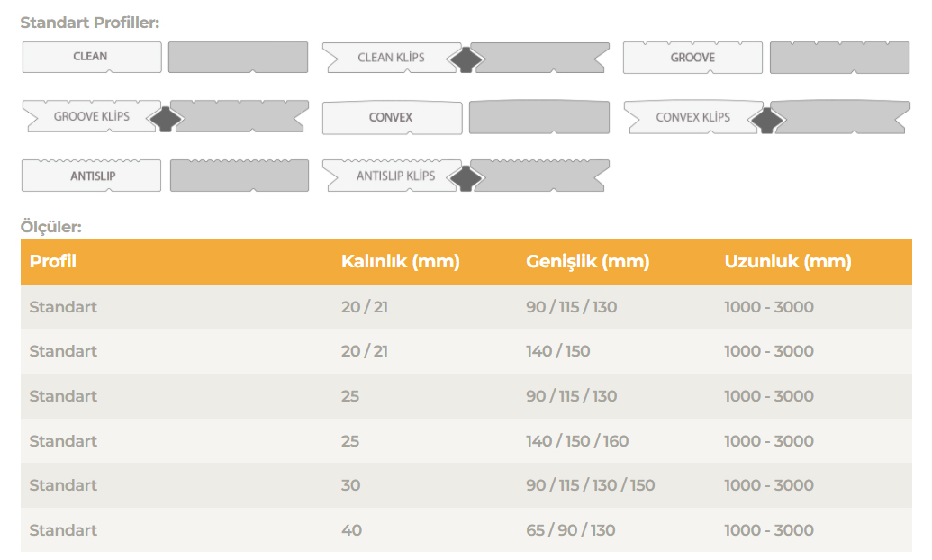Viewport: 932px width, 560px height.
Task: Click the Kalınlık (mm) column header
Action: (400, 262)
